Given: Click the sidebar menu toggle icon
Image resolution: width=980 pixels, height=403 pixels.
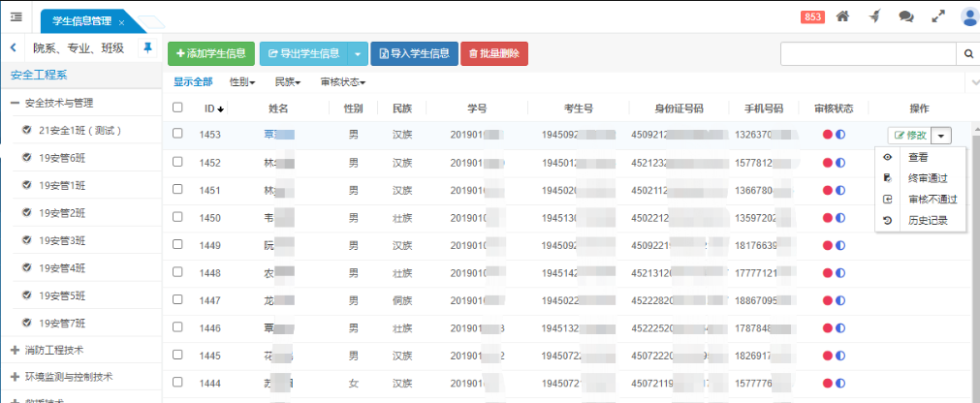Looking at the screenshot, I should [x=16, y=16].
